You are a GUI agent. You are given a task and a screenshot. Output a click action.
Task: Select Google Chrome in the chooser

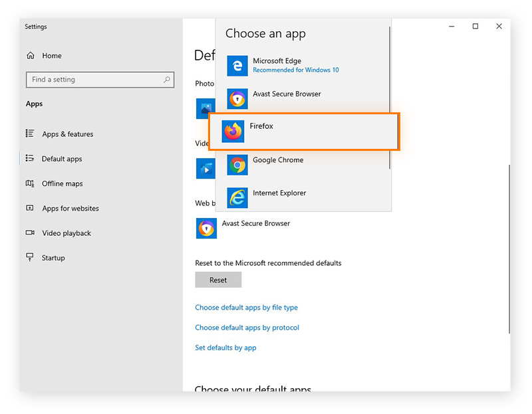coord(278,160)
